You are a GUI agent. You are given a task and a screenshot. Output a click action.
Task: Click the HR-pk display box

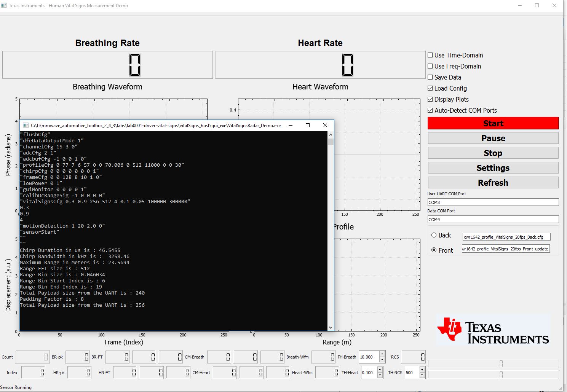click(79, 373)
